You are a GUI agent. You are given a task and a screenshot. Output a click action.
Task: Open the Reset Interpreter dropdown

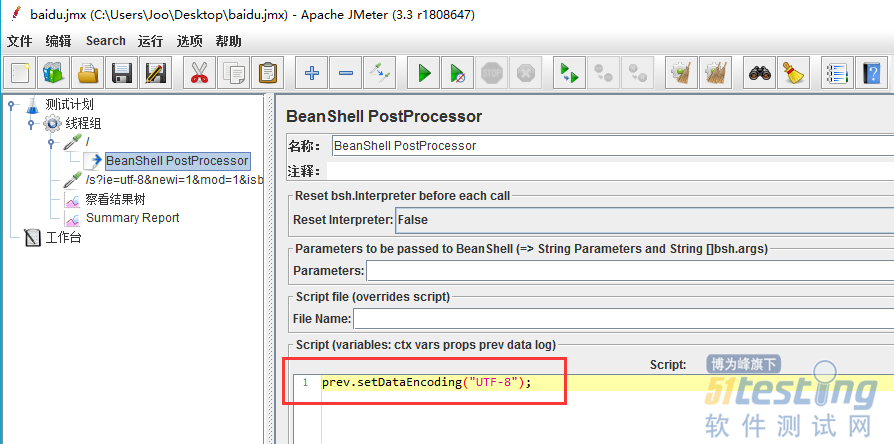[x=644, y=219]
